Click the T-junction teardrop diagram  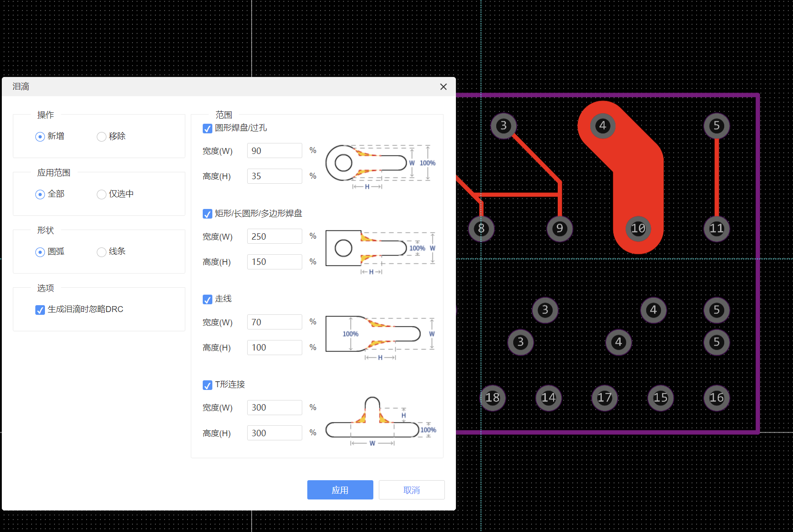coord(380,422)
